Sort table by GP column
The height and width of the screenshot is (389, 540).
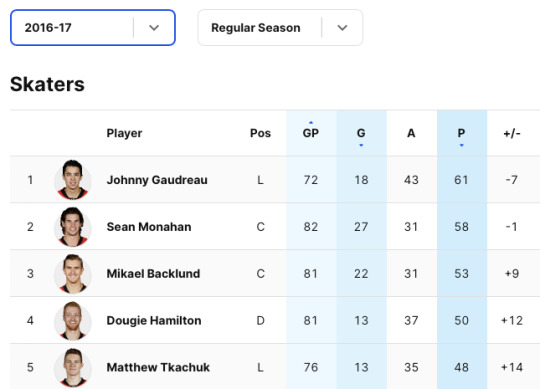(x=311, y=133)
